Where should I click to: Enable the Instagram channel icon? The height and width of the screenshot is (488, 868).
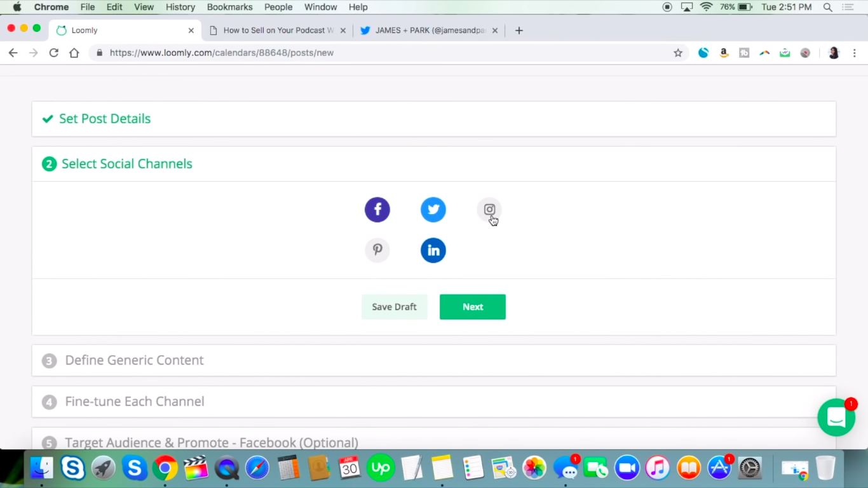[489, 210]
